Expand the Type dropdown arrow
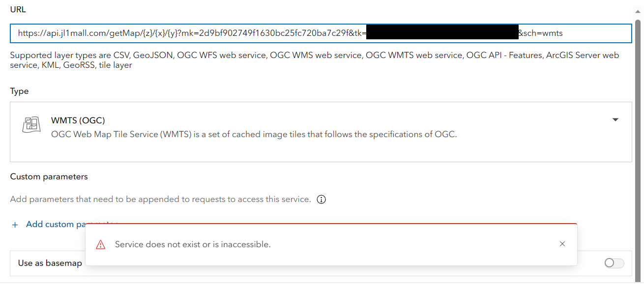Screen dimensions: 644x287 [x=615, y=120]
